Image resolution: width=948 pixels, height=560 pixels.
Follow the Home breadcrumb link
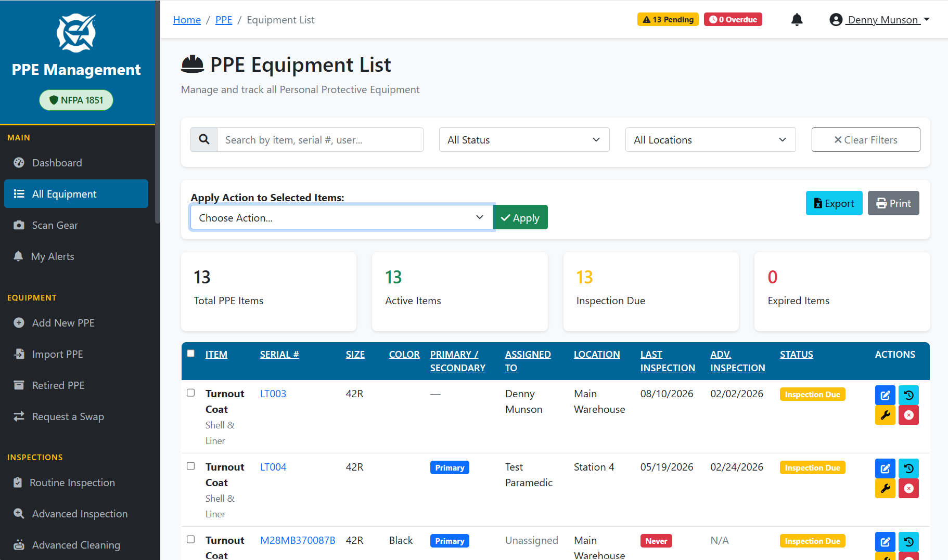click(187, 20)
